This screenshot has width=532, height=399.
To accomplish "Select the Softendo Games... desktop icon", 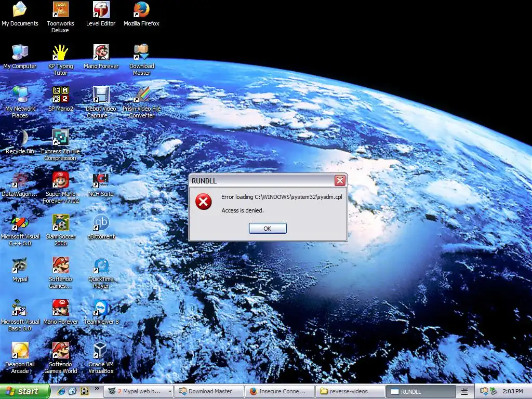I will [60, 273].
